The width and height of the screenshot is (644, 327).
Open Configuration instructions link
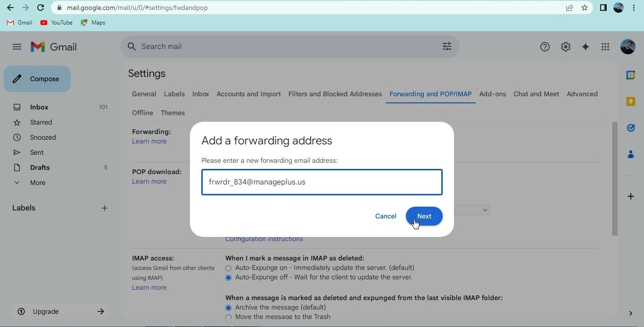pyautogui.click(x=264, y=239)
